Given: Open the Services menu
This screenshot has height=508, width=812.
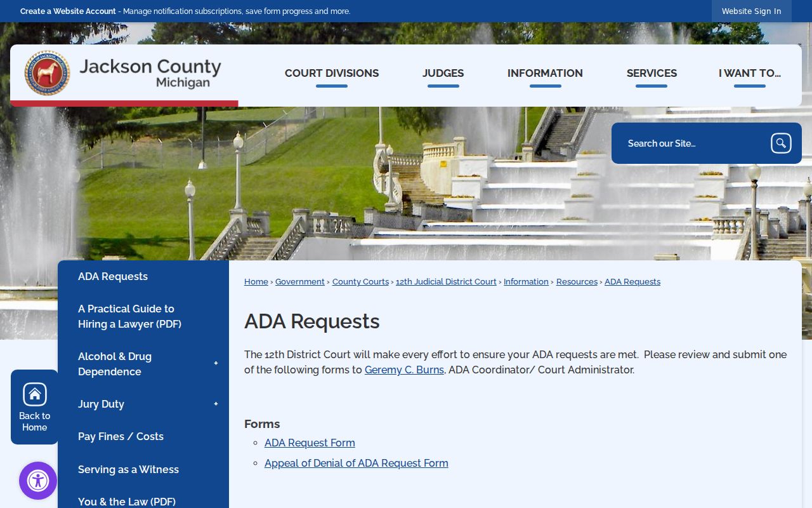Looking at the screenshot, I should tap(652, 74).
